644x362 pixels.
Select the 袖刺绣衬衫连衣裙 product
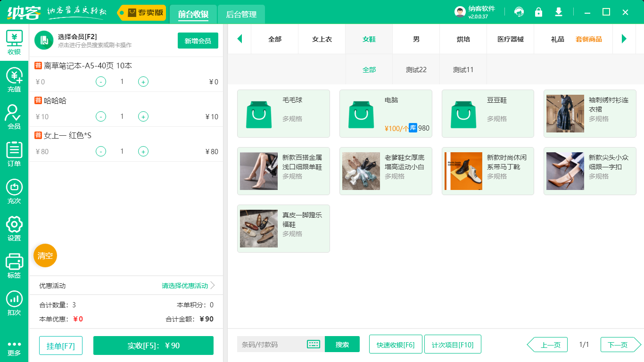click(590, 114)
